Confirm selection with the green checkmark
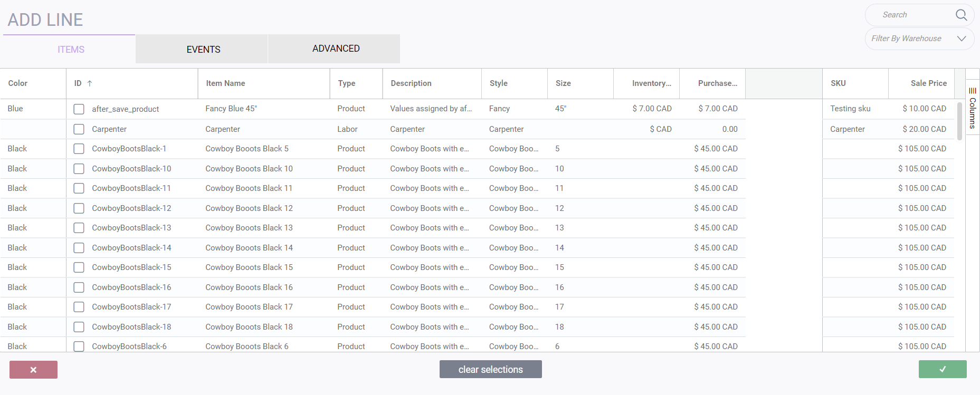 pos(943,369)
